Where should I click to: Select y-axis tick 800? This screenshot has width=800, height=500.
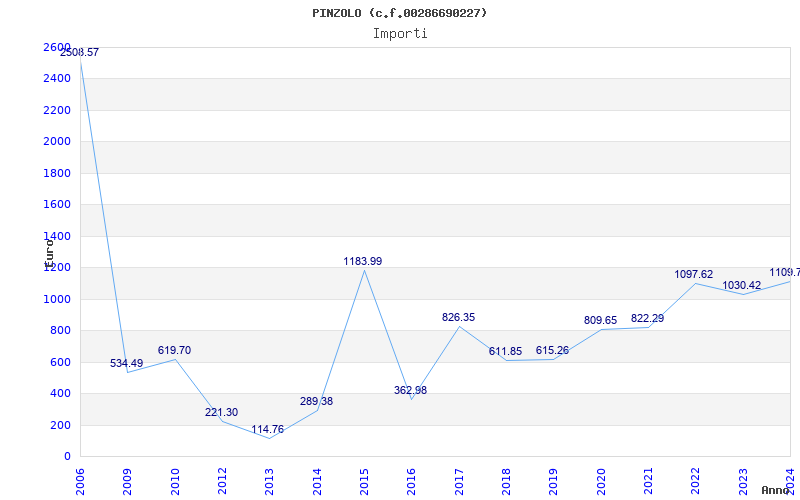click(60, 331)
